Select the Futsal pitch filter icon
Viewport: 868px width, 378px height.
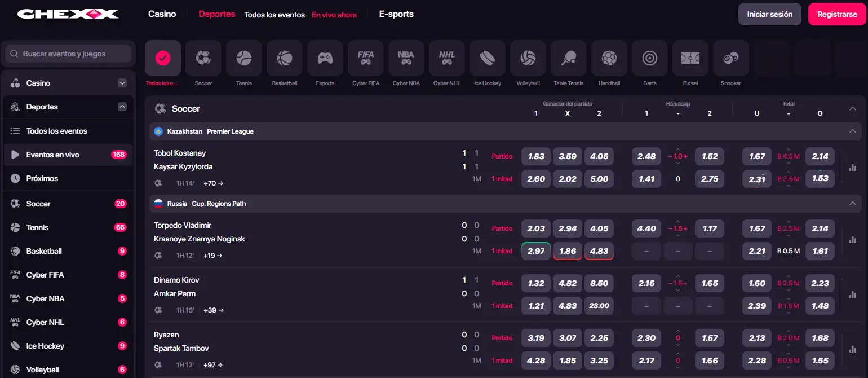pos(690,58)
